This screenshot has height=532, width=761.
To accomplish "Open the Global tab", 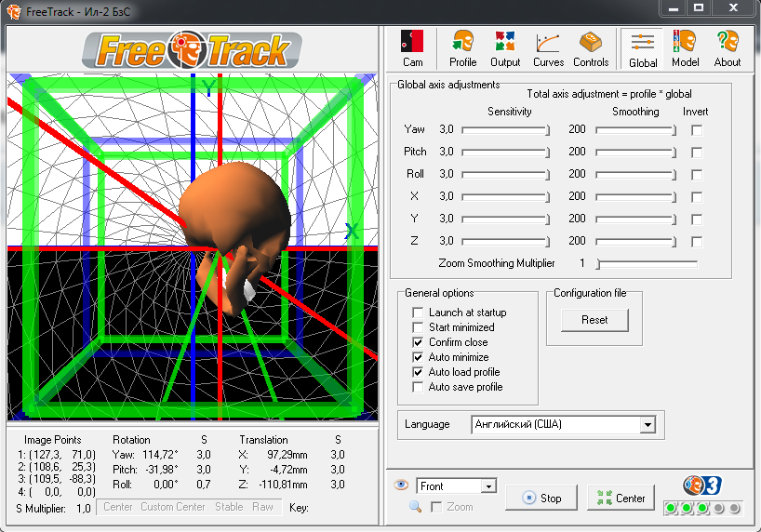I will [x=643, y=49].
